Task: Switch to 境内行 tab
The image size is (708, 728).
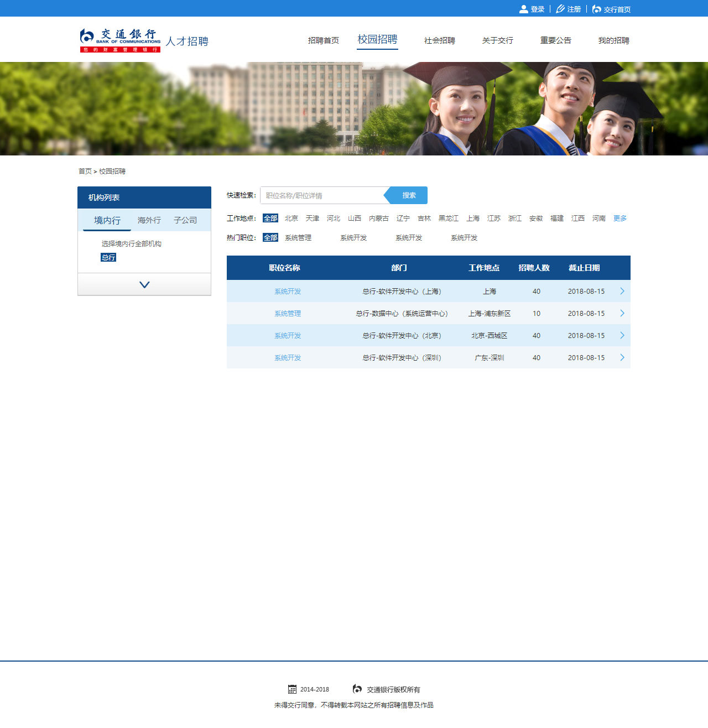Action: 107,220
